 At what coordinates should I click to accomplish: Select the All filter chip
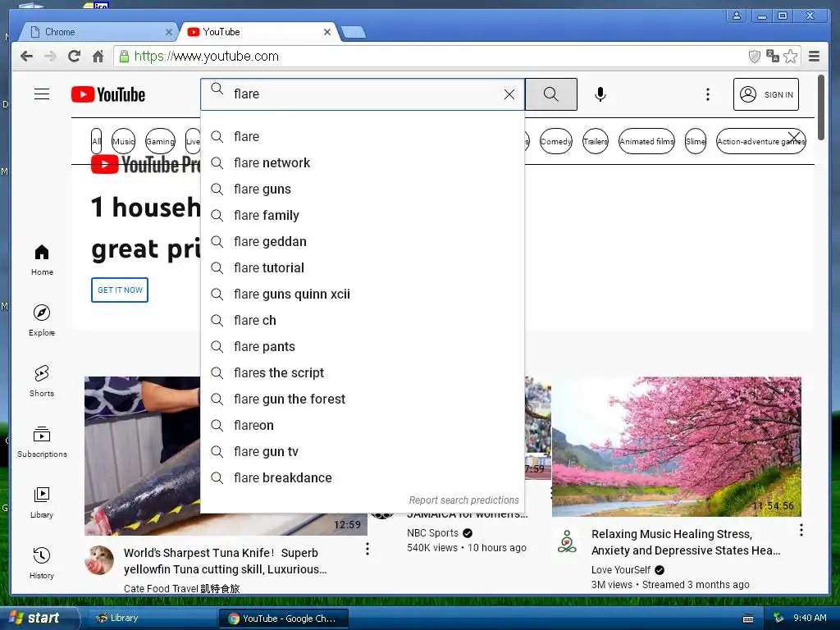click(x=97, y=141)
